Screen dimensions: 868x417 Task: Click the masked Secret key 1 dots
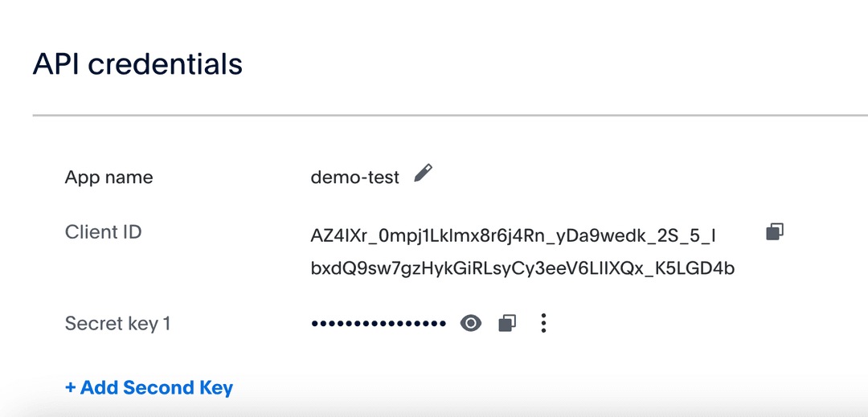pyautogui.click(x=379, y=324)
